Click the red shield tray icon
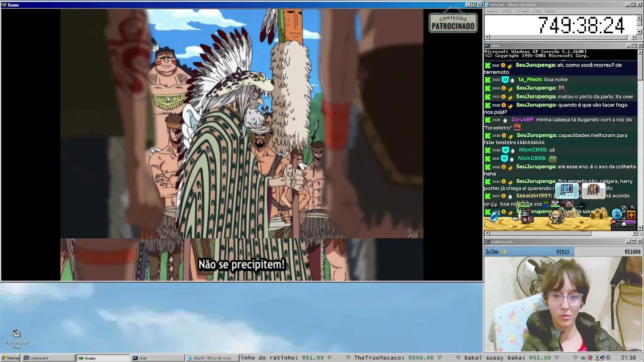 click(591, 358)
